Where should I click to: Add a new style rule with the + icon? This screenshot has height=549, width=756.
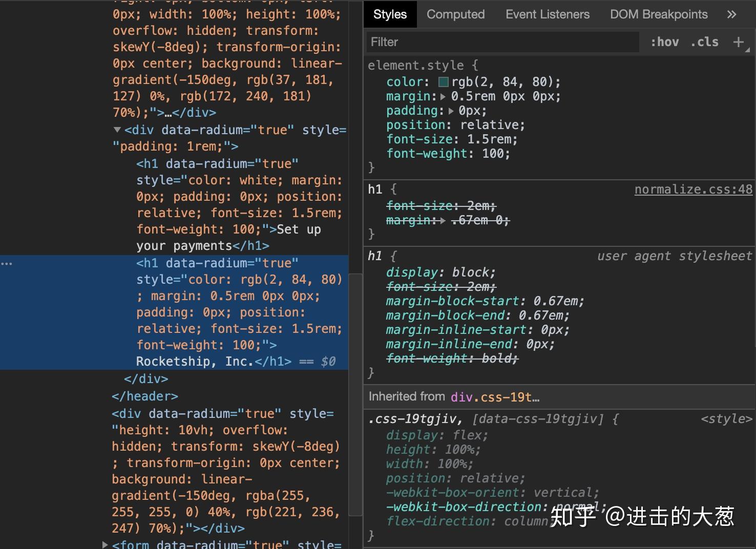pos(739,42)
